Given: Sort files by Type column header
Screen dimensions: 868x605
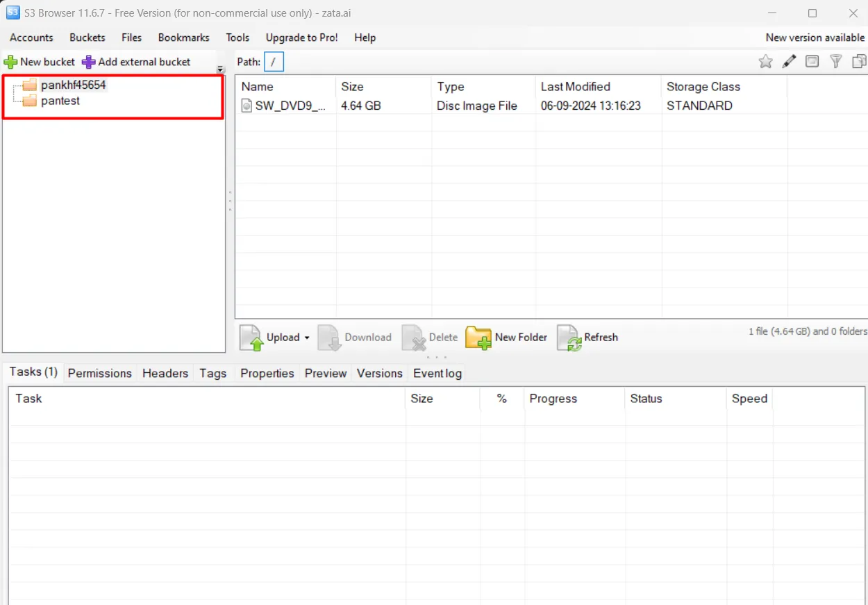Looking at the screenshot, I should (483, 87).
